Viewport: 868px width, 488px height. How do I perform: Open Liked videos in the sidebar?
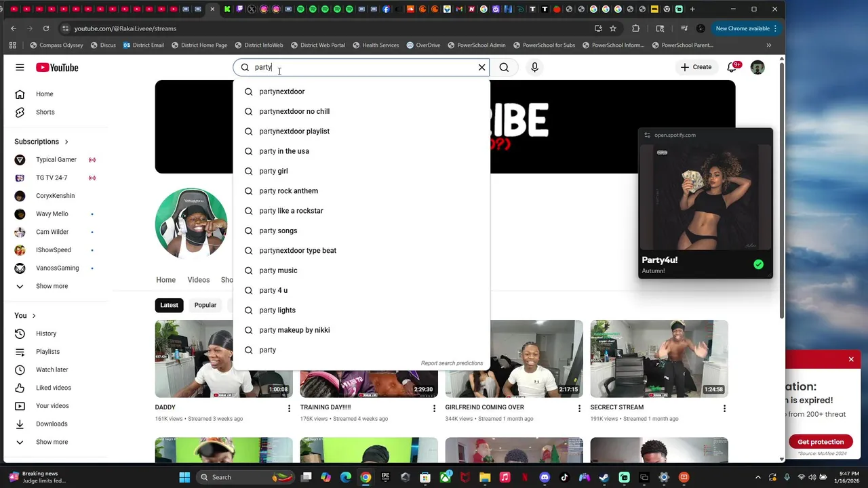click(56, 388)
